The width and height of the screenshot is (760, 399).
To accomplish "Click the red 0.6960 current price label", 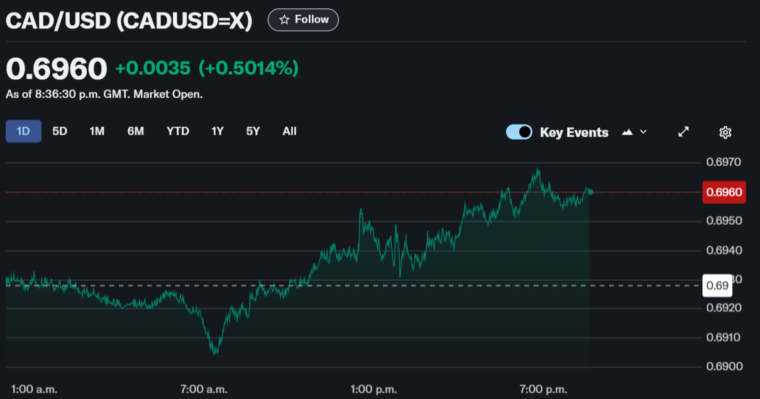I will tap(724, 192).
